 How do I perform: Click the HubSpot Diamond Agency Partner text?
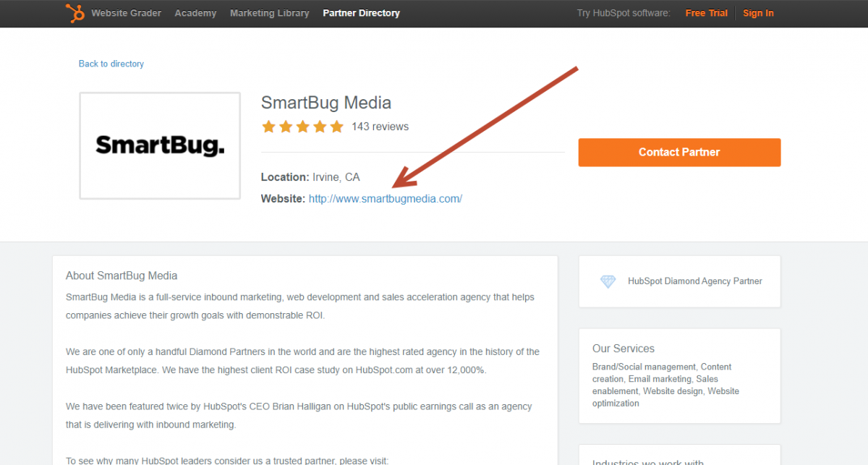694,281
